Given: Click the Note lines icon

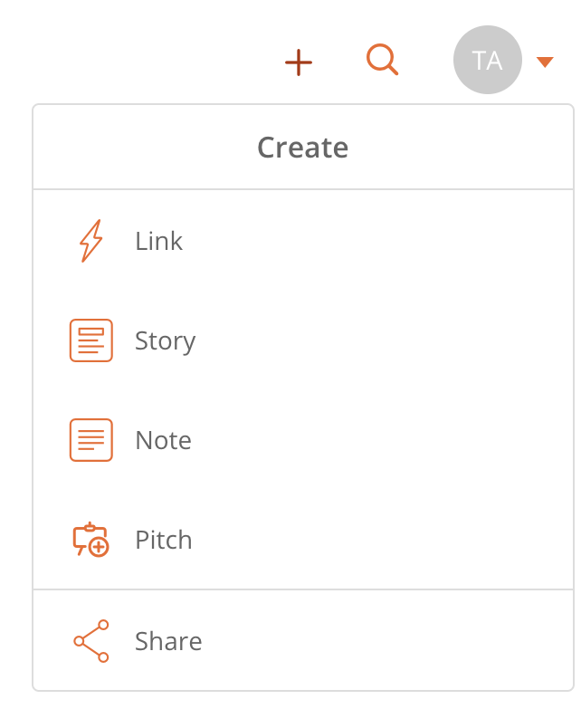Looking at the screenshot, I should (x=91, y=440).
